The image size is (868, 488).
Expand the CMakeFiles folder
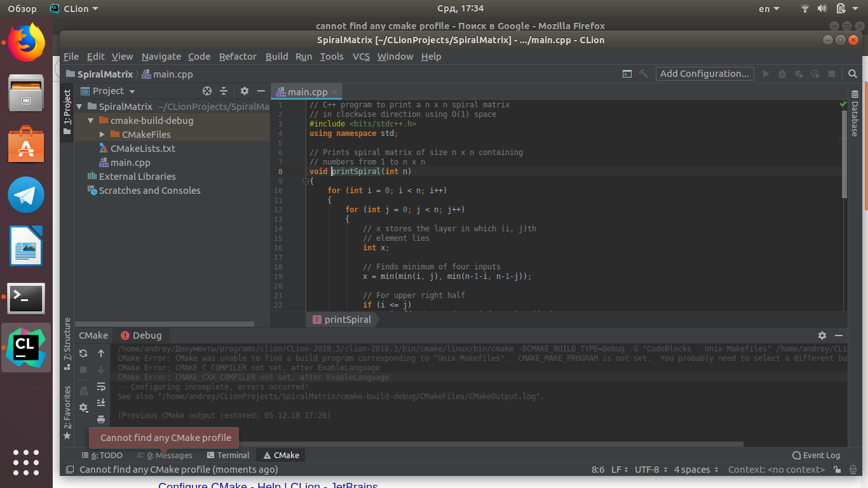pos(102,135)
